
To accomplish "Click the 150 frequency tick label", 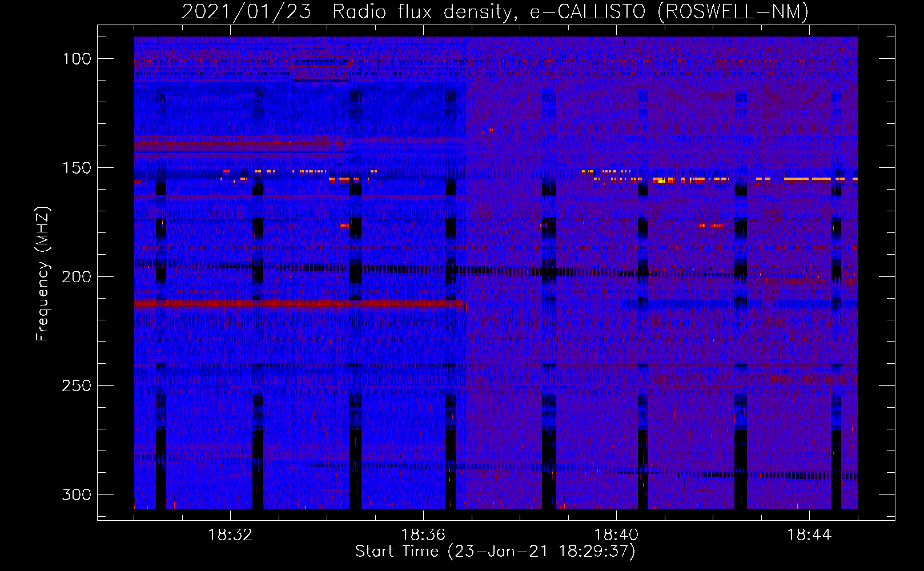I will (77, 168).
